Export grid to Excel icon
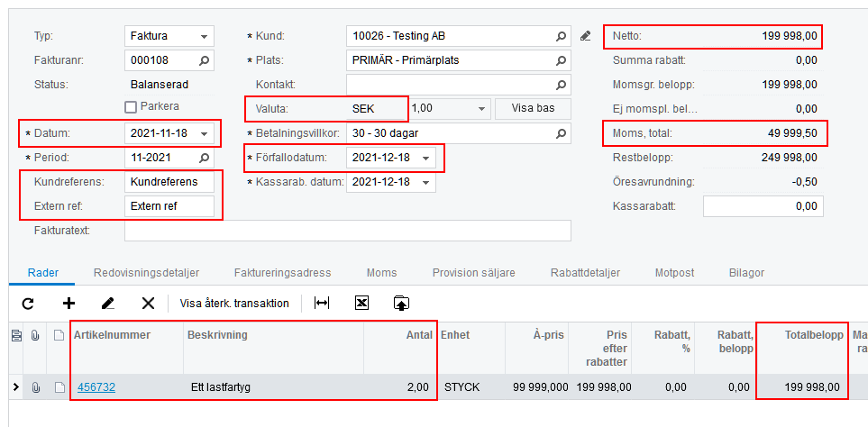Screen dimensions: 868x427 pyautogui.click(x=361, y=304)
